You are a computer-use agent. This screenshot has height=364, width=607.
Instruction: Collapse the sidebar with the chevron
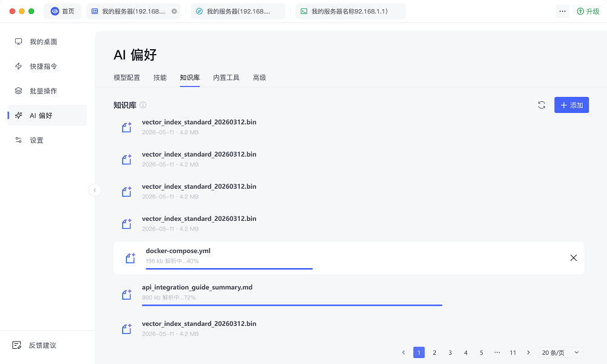click(x=95, y=190)
